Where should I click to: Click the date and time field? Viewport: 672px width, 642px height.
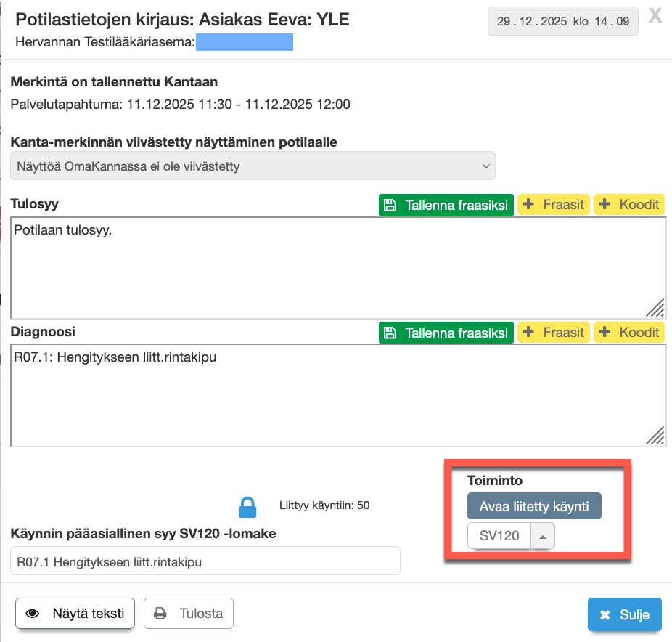click(563, 22)
